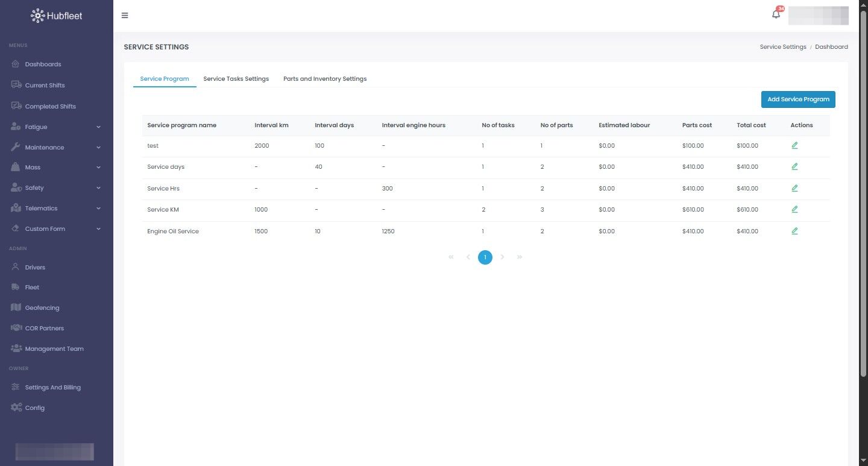Click the Geofencing map icon
The image size is (868, 466).
(x=16, y=307)
